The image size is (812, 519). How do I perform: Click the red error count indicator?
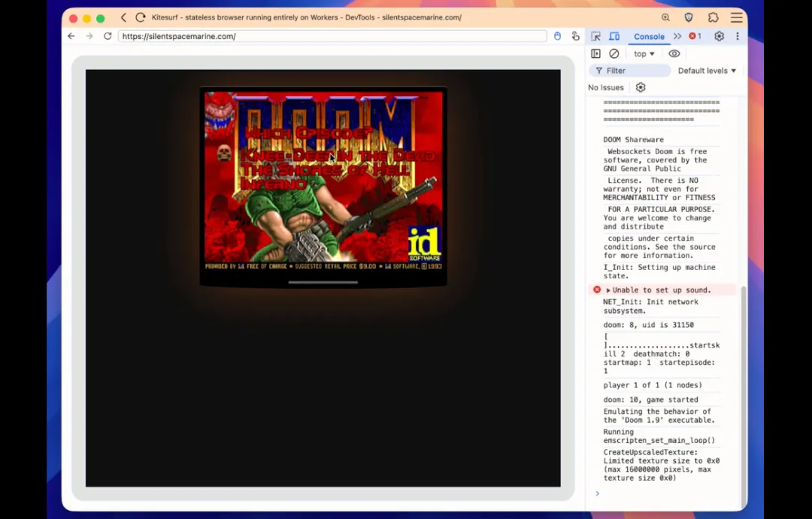pyautogui.click(x=695, y=36)
